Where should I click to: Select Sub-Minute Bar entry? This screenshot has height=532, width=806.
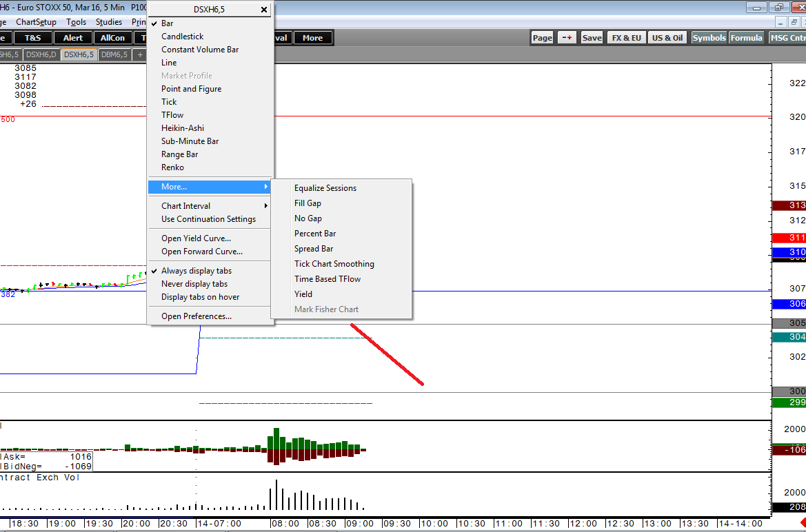[190, 141]
